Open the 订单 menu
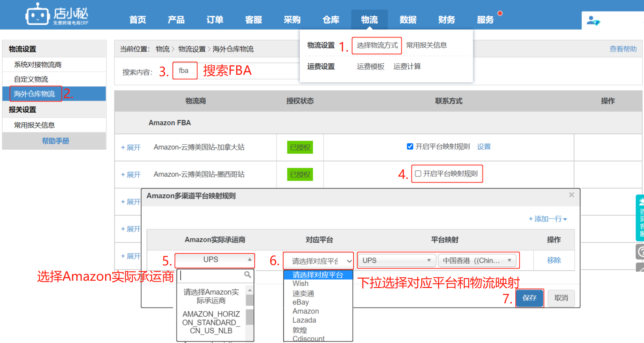The image size is (644, 343). (x=215, y=20)
